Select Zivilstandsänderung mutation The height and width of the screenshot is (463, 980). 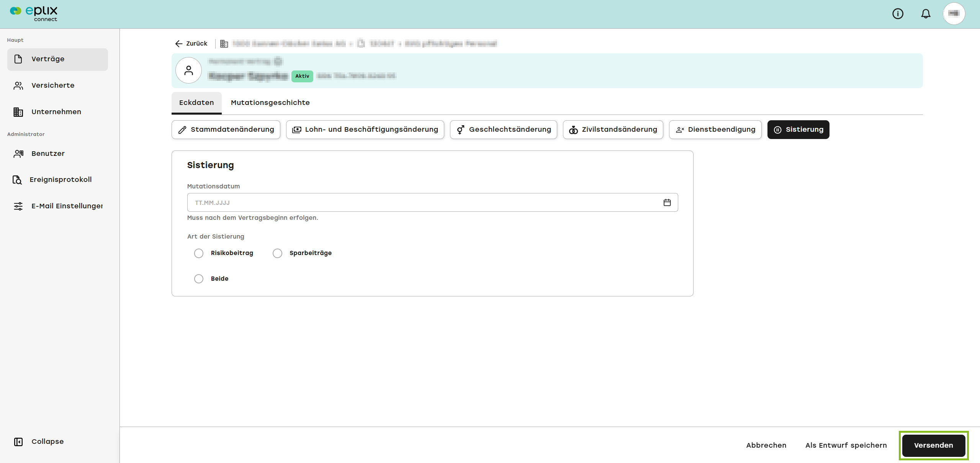pos(613,129)
